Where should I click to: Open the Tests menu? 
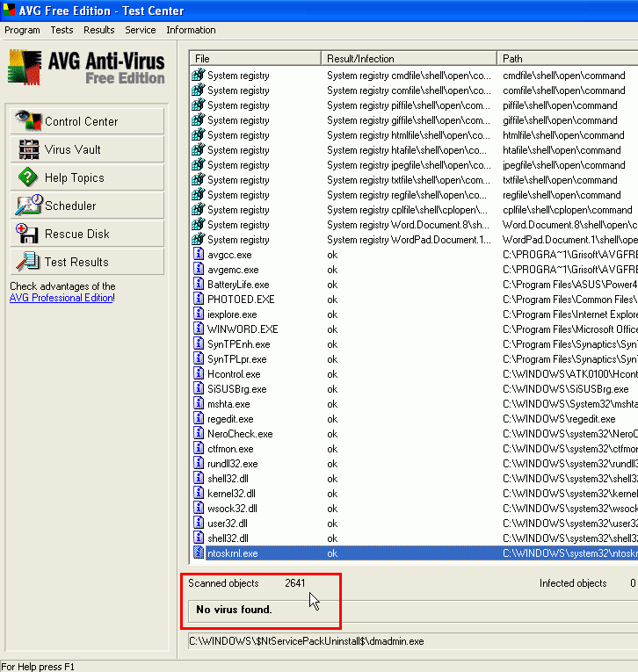pyautogui.click(x=62, y=30)
